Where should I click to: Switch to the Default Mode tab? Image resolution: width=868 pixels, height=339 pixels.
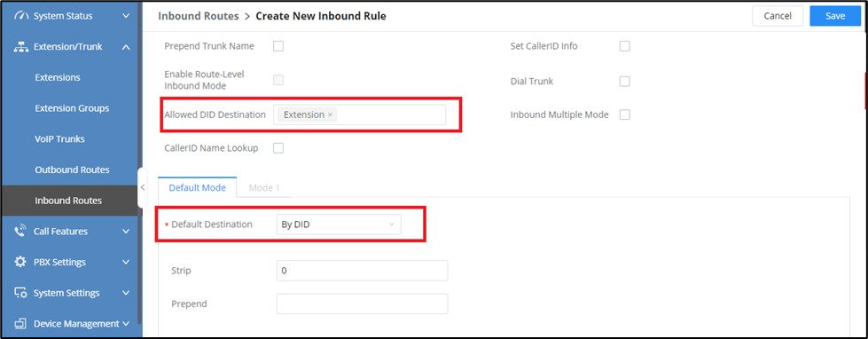click(197, 188)
